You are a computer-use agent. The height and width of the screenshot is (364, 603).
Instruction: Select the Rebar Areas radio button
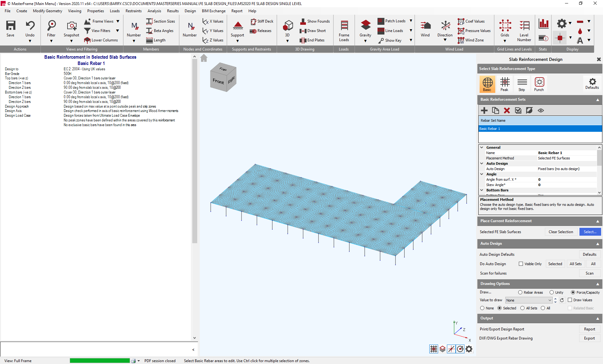(520, 292)
